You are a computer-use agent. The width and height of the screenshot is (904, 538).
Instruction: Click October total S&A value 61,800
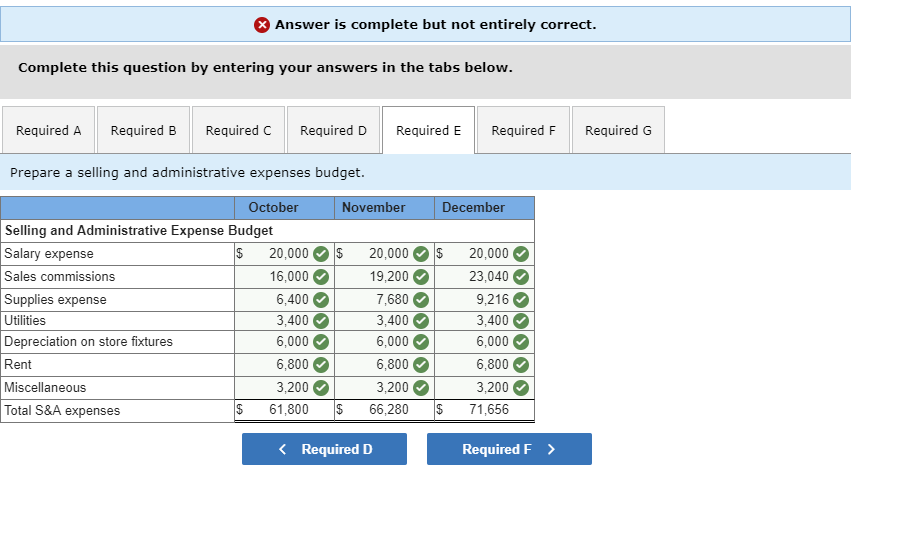289,410
